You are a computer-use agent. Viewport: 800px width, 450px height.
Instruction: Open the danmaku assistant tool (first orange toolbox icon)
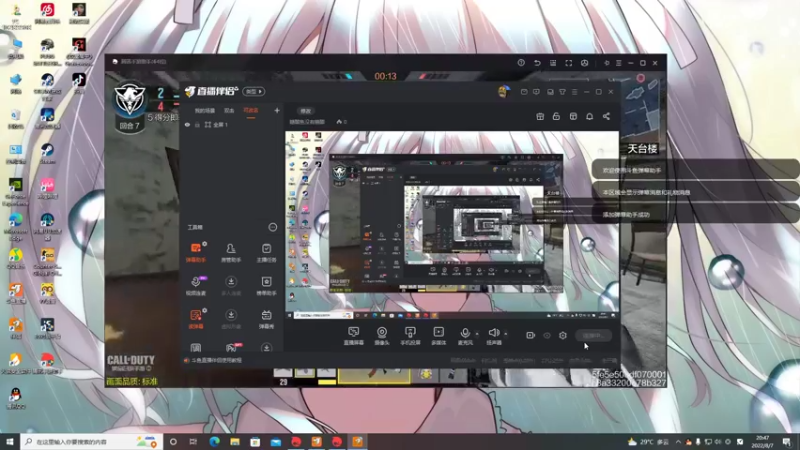(196, 252)
